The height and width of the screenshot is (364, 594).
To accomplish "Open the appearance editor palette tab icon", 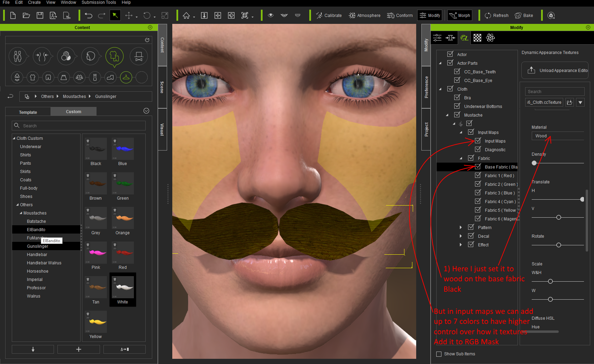I will pos(464,38).
